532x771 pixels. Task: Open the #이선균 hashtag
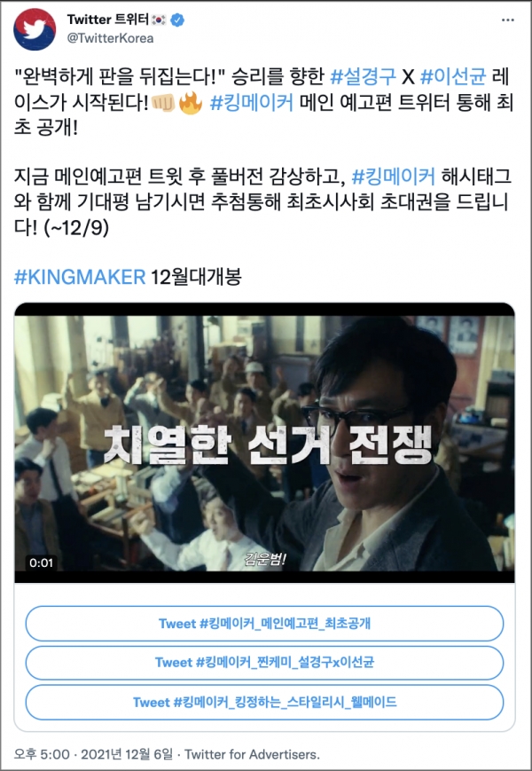453,76
